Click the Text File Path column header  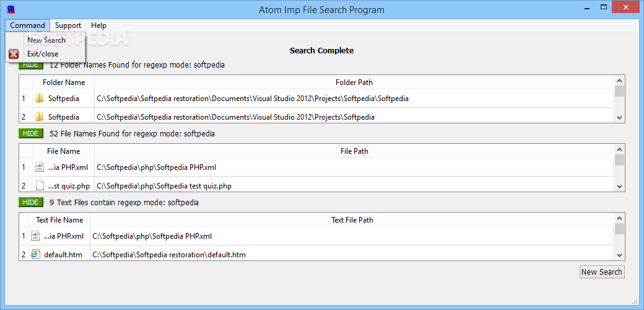click(x=352, y=219)
